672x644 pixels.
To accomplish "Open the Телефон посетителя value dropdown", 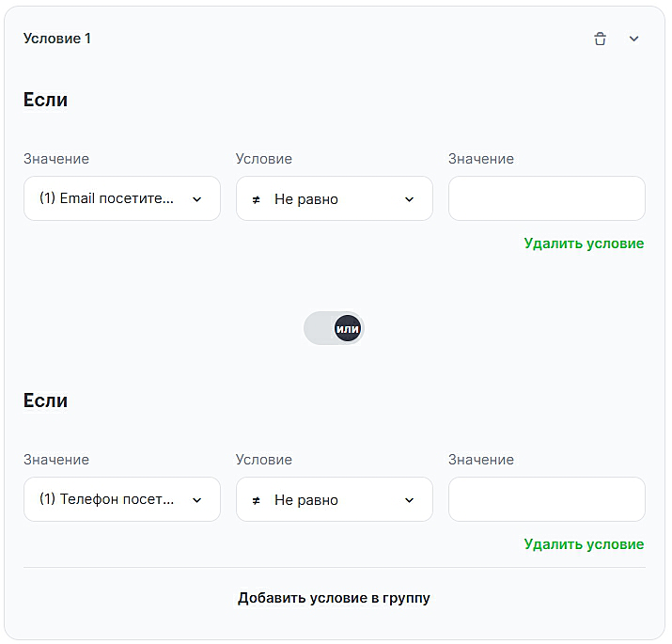I will pyautogui.click(x=121, y=500).
